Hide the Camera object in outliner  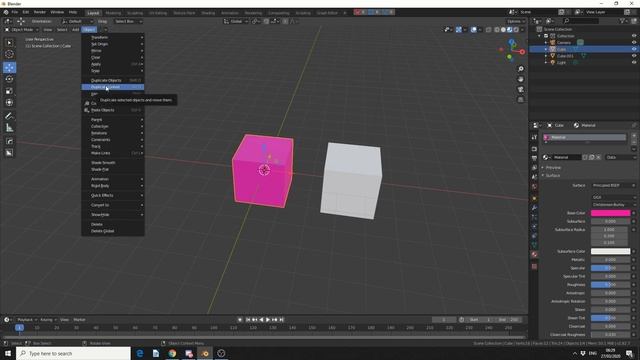coord(634,42)
